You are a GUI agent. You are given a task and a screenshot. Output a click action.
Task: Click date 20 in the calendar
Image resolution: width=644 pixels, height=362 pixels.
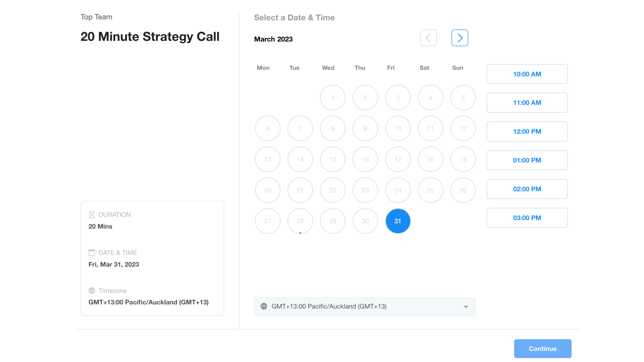tap(267, 190)
